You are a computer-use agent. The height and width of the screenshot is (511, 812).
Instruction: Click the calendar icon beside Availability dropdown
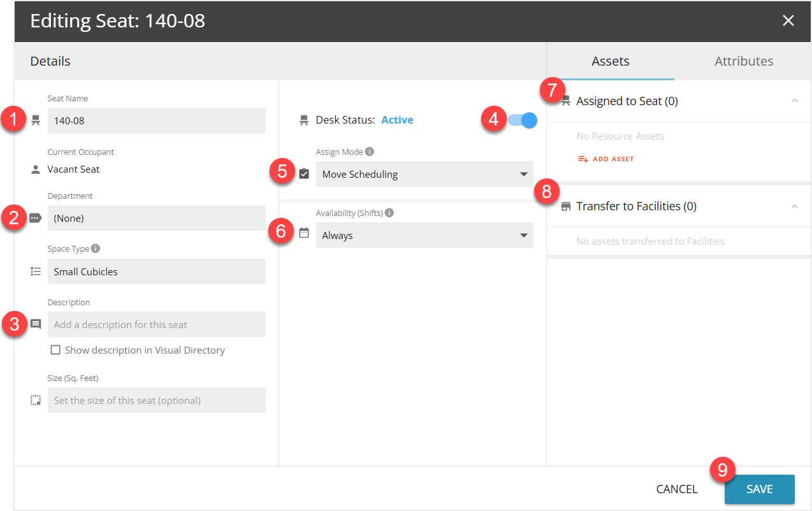coord(304,233)
